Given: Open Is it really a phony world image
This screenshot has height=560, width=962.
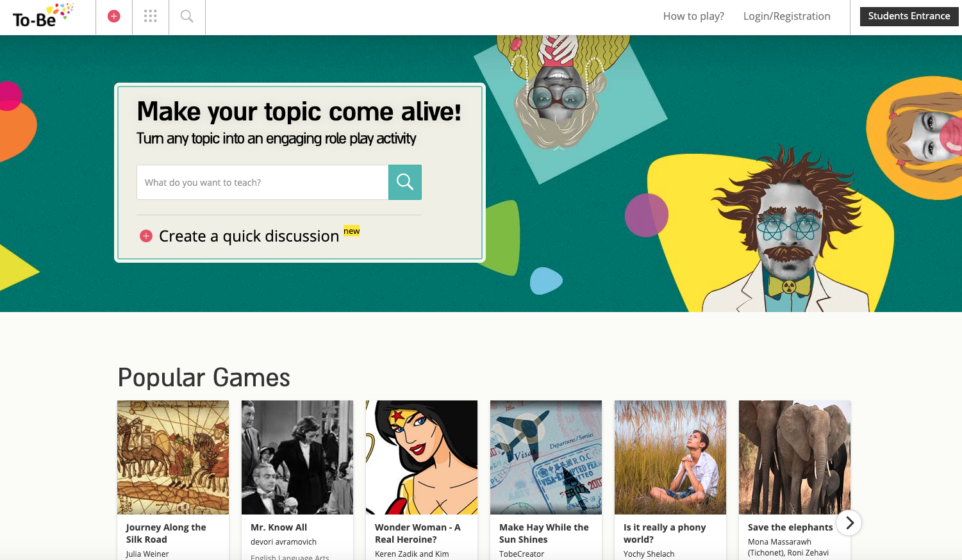Looking at the screenshot, I should coord(670,457).
